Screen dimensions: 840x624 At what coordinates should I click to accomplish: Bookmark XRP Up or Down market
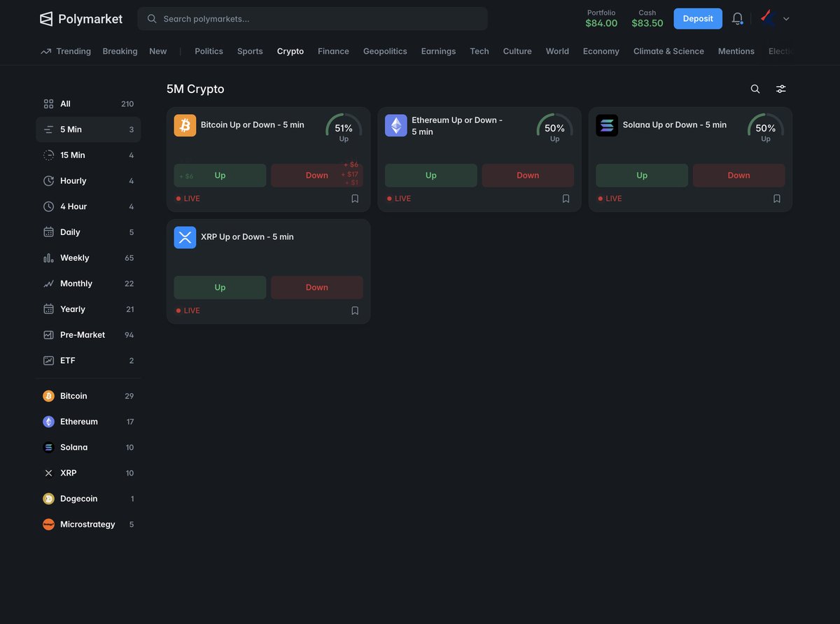tap(355, 311)
